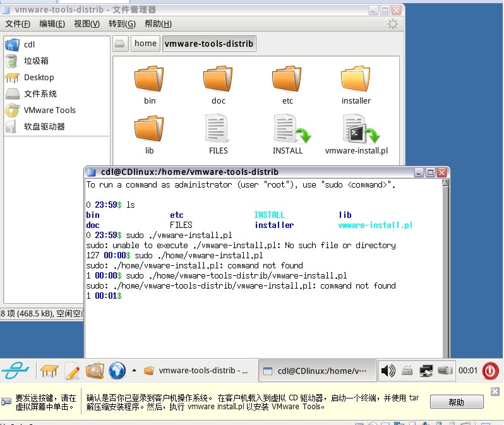Dismiss the VMware hint bar close icon
Screen dimensions: 504x425
point(495,392)
